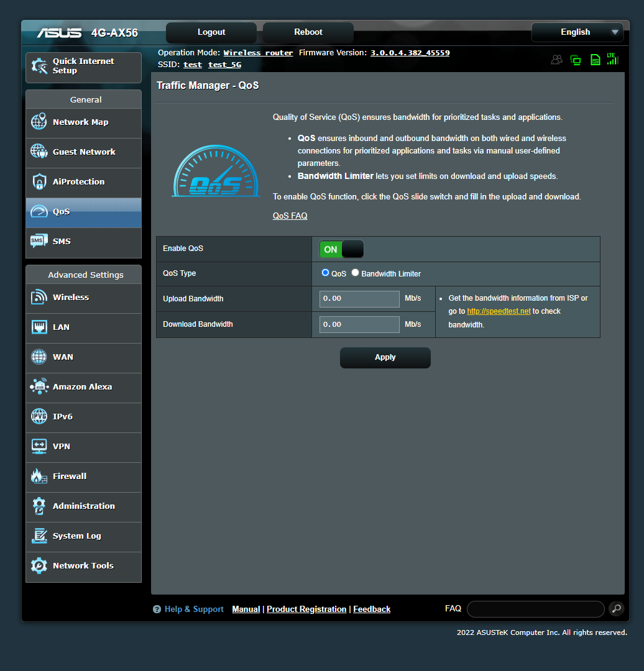Open the Firewall menu entry
Image resolution: width=644 pixels, height=671 pixels.
pos(83,477)
